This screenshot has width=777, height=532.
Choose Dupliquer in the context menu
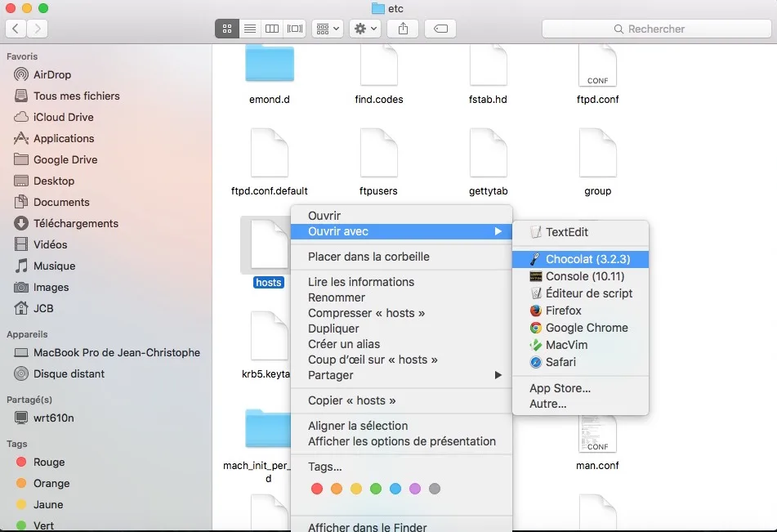(401, 329)
